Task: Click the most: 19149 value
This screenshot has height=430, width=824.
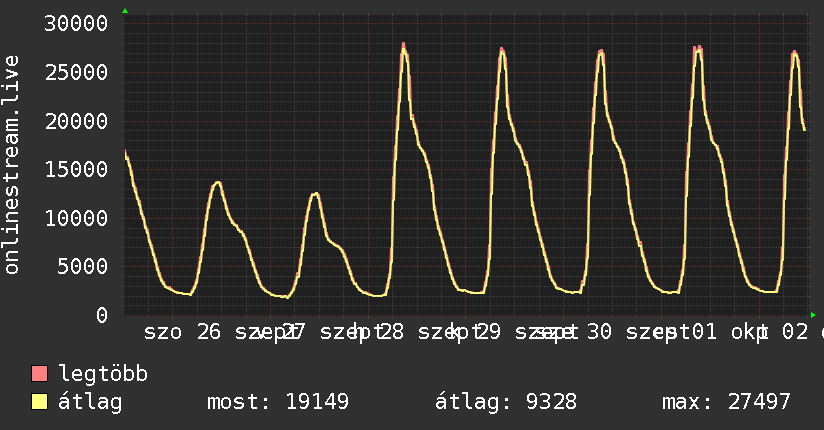Action: [278, 402]
